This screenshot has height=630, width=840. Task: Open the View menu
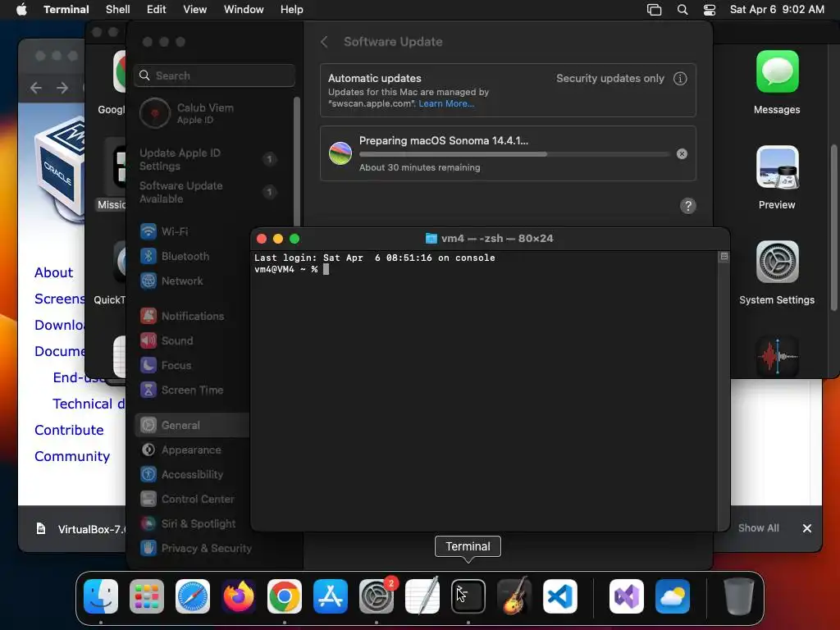click(195, 10)
